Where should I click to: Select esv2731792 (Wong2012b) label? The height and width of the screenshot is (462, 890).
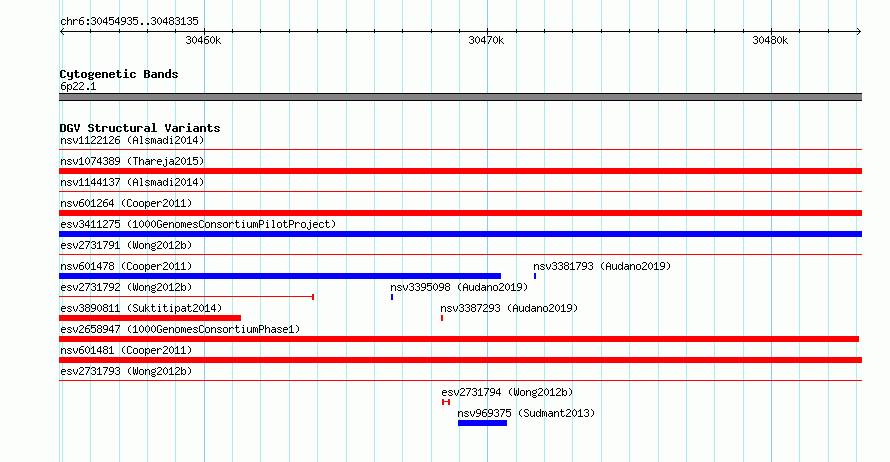tap(126, 287)
